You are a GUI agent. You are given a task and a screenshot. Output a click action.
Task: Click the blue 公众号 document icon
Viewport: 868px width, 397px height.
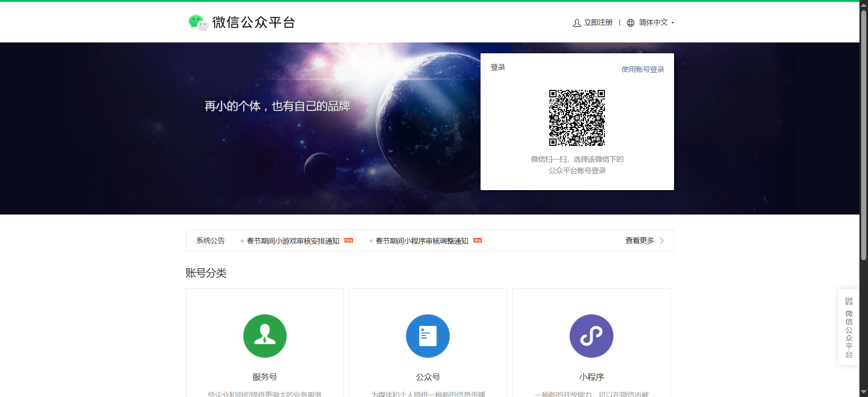[x=428, y=336]
